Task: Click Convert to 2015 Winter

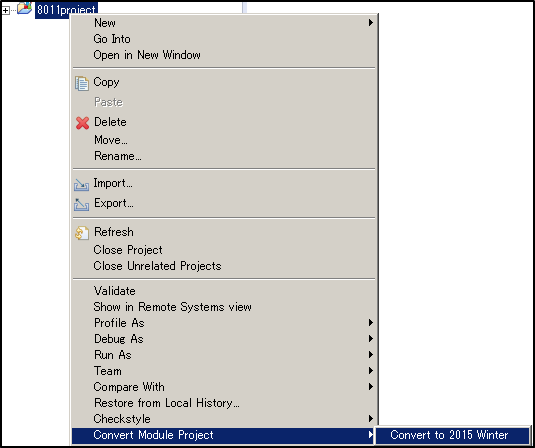Action: pos(452,435)
